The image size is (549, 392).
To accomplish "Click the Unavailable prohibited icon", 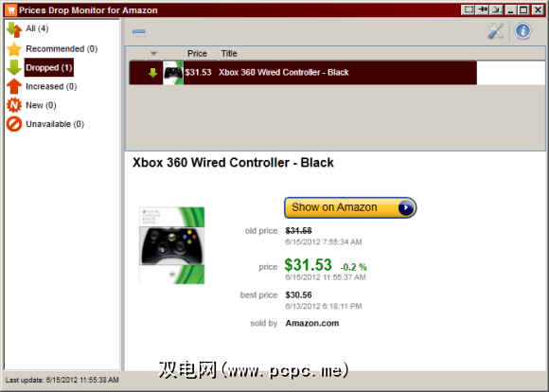I will (x=14, y=124).
